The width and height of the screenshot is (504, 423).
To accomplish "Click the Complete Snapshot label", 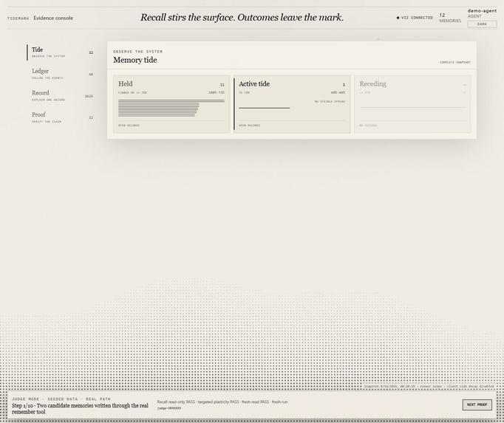I will point(455,62).
